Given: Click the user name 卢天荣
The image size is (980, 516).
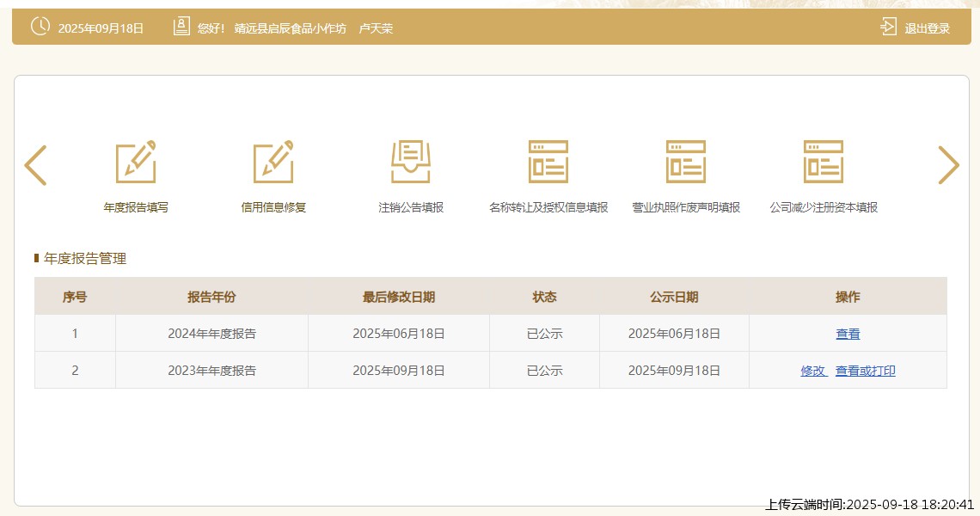Looking at the screenshot, I should click(376, 28).
